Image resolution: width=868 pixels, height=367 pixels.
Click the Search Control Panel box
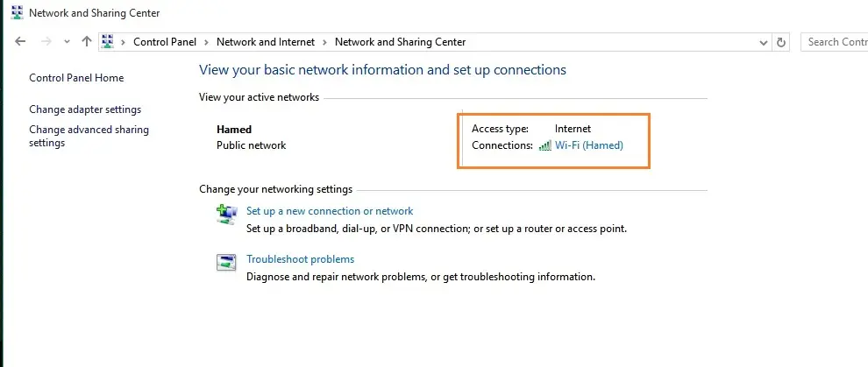[x=835, y=42]
